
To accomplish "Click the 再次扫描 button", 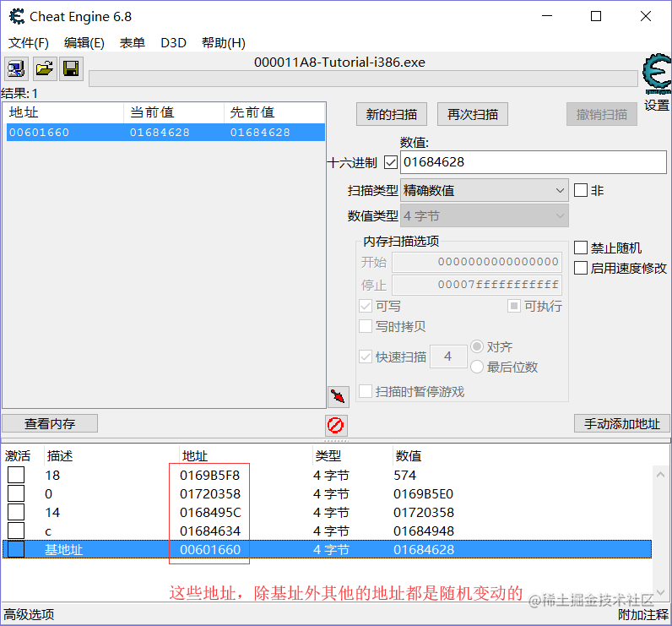I will (472, 114).
